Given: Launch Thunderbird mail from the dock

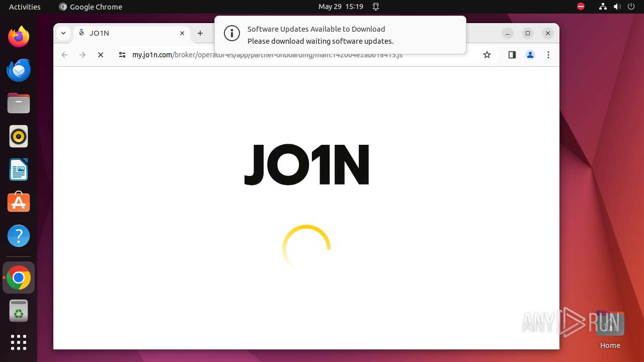Looking at the screenshot, I should (x=19, y=70).
